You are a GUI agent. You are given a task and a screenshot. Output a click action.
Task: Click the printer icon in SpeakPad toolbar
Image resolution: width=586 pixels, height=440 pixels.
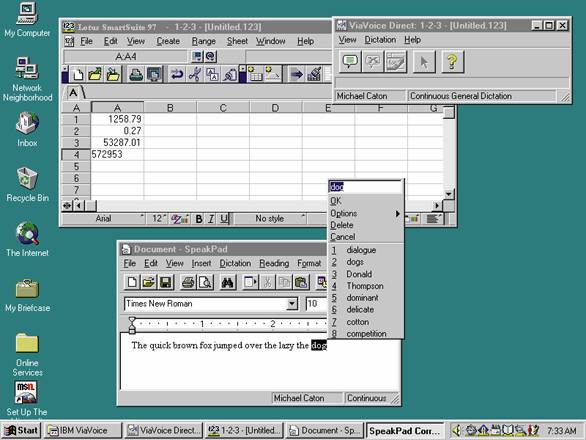tap(188, 282)
